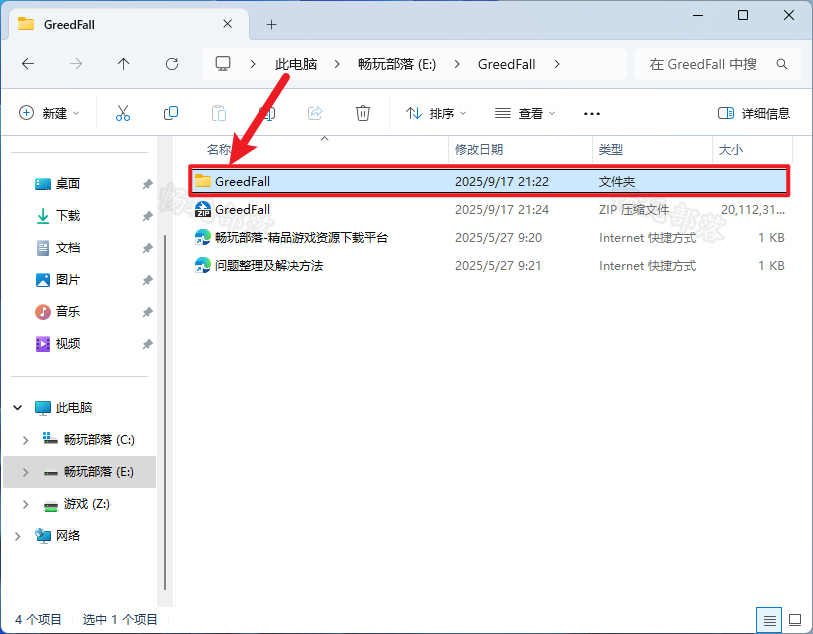Screen dimensions: 813x634
Task: Click 畅玩部落 (E:) in the address bar
Action: pyautogui.click(x=397, y=64)
